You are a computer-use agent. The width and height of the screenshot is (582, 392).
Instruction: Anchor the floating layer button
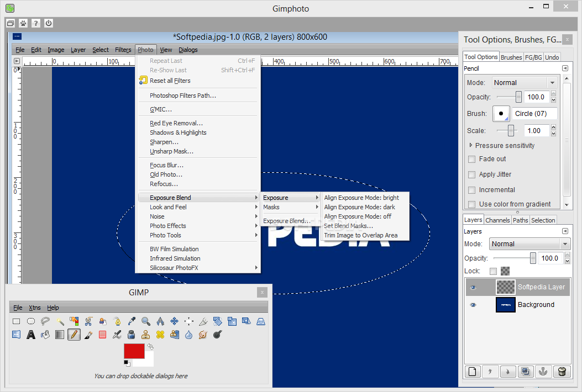coord(543,371)
